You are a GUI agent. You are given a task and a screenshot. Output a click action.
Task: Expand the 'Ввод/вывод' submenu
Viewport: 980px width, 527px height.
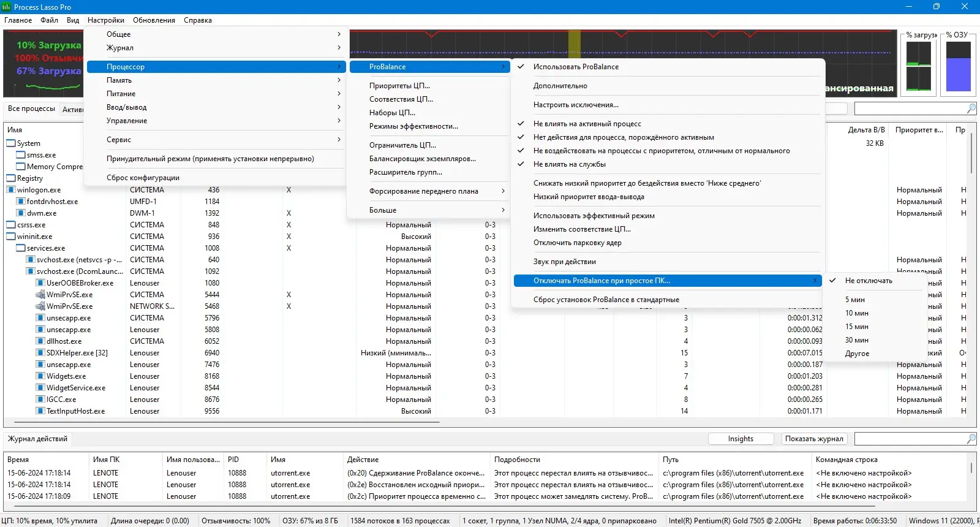coord(216,107)
